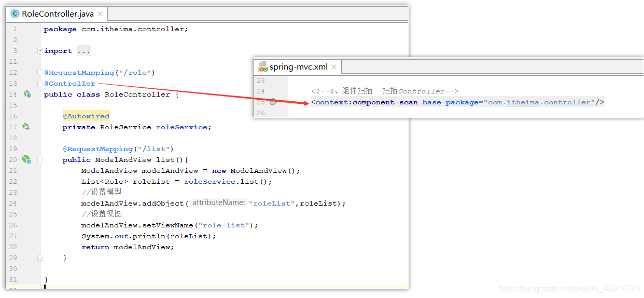The width and height of the screenshot is (644, 298).
Task: Click the @RequestMapping("/list") annotation
Action: (x=118, y=149)
